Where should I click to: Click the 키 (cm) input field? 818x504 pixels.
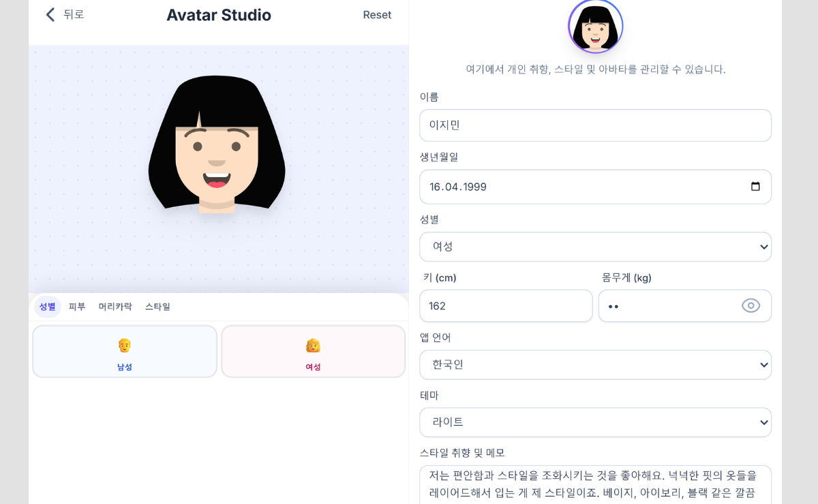[506, 306]
